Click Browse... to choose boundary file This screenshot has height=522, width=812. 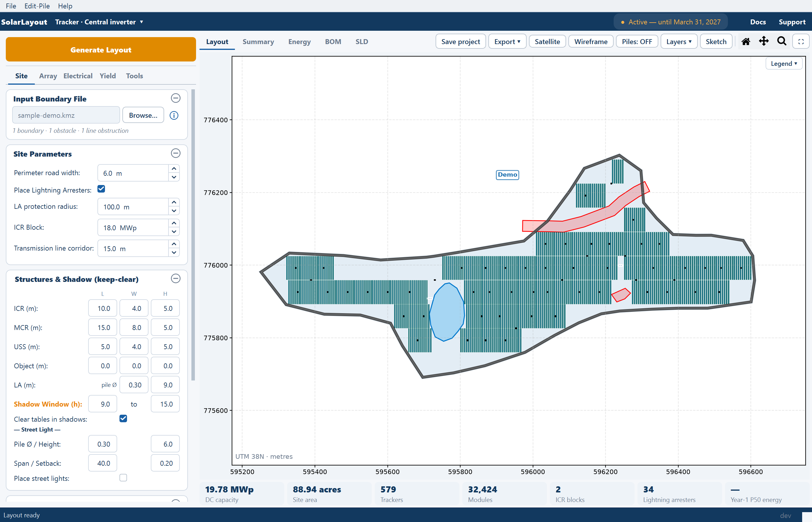[x=143, y=115]
